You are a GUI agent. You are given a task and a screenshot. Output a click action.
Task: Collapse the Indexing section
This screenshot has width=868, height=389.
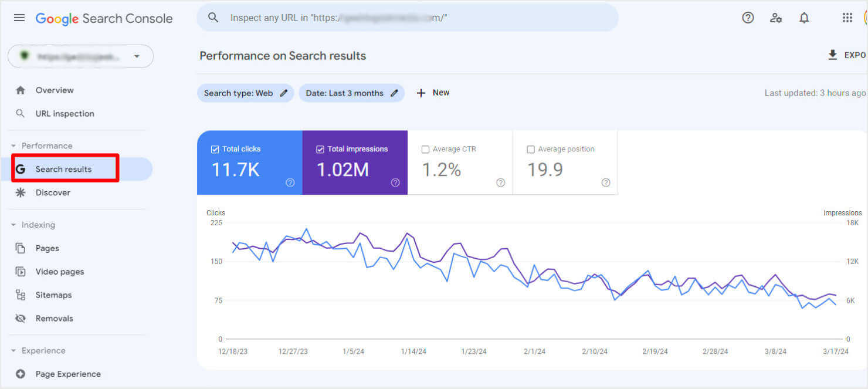pos(13,225)
